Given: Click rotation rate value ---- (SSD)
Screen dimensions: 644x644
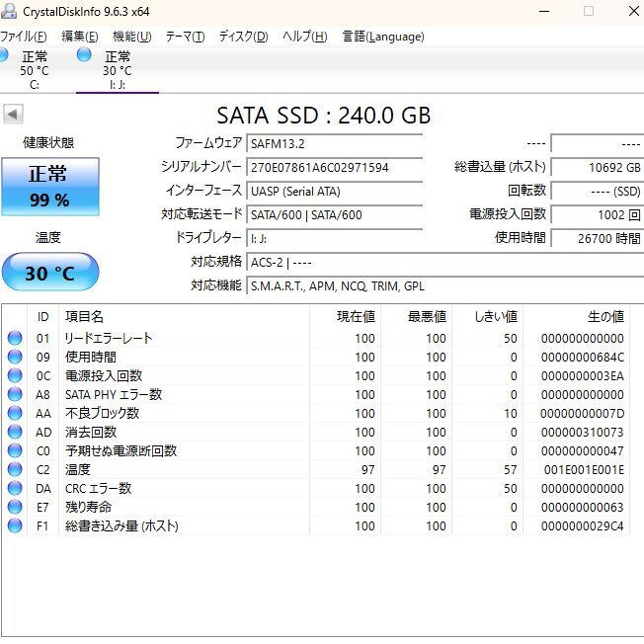Looking at the screenshot, I should pyautogui.click(x=598, y=192).
